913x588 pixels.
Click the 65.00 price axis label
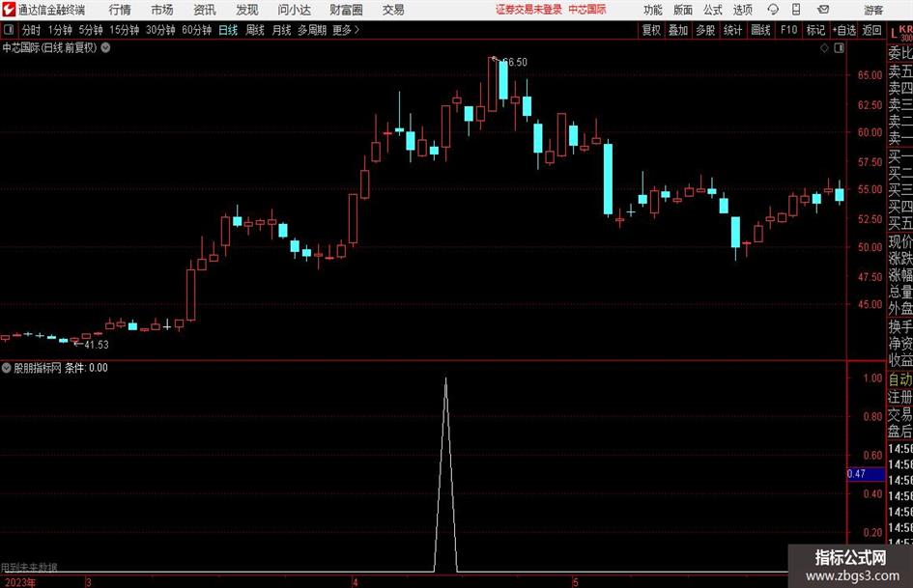(x=870, y=75)
